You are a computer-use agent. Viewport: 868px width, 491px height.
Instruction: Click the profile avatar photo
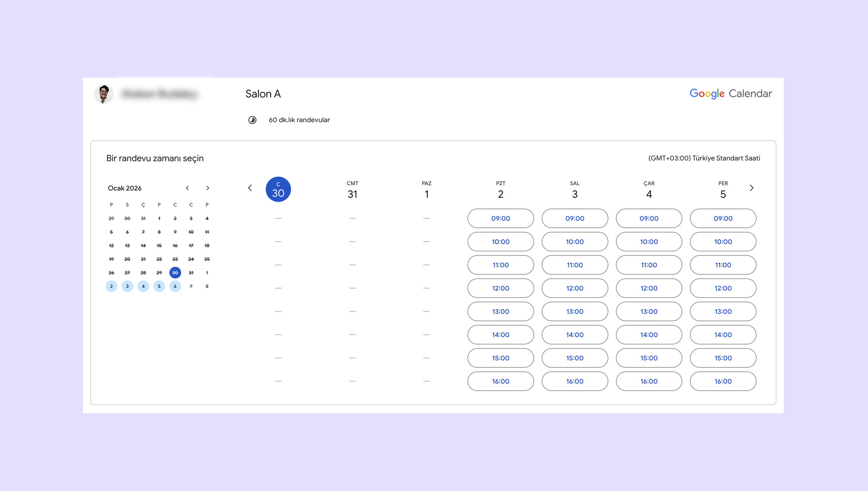pos(104,94)
